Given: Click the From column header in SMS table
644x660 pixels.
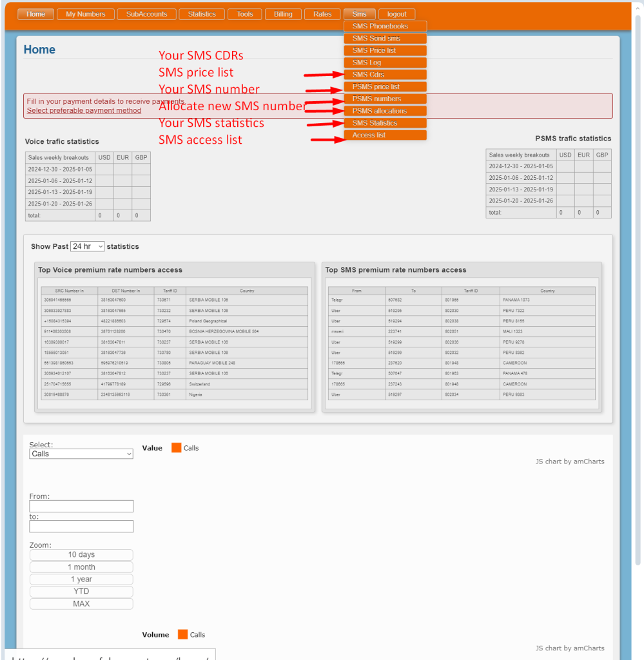Looking at the screenshot, I should pos(356,291).
